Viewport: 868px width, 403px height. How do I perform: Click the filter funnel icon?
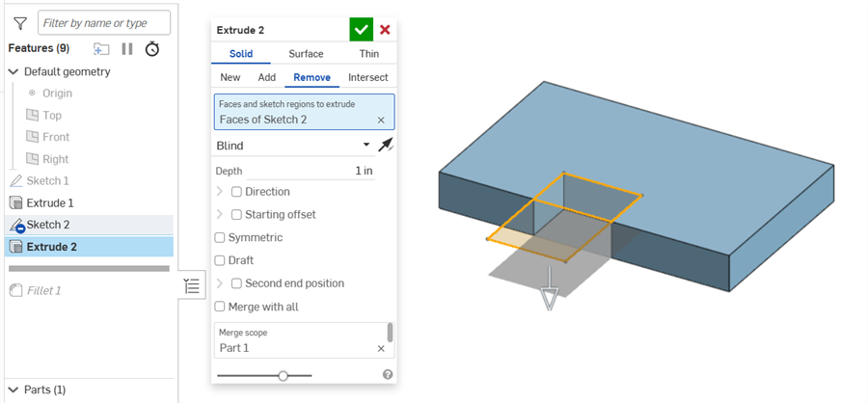coord(19,23)
